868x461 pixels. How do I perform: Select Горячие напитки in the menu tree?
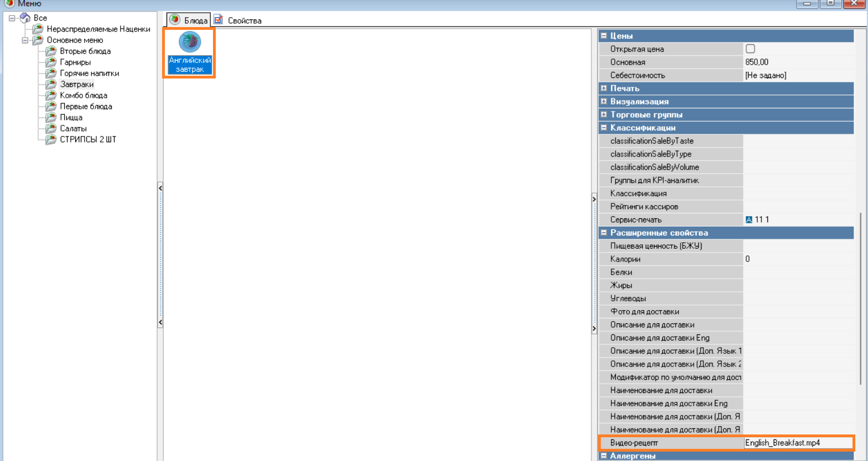click(x=89, y=73)
